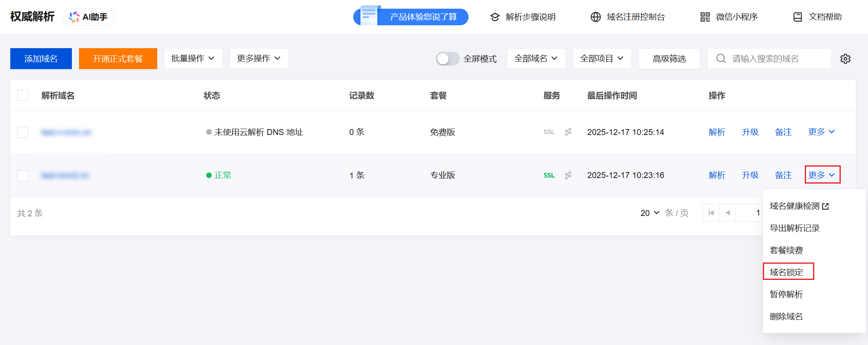The width and height of the screenshot is (868, 345).
Task: Click the 专业版 plan cell
Action: [x=442, y=175]
